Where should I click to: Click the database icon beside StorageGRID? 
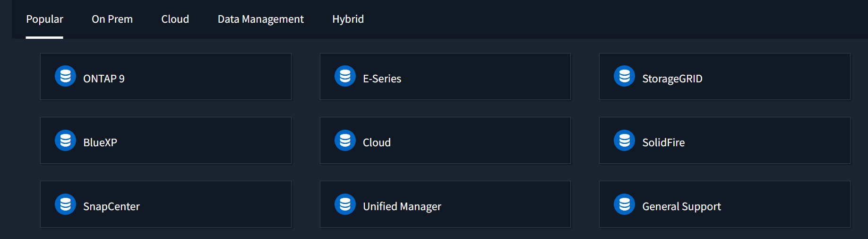[x=624, y=76]
